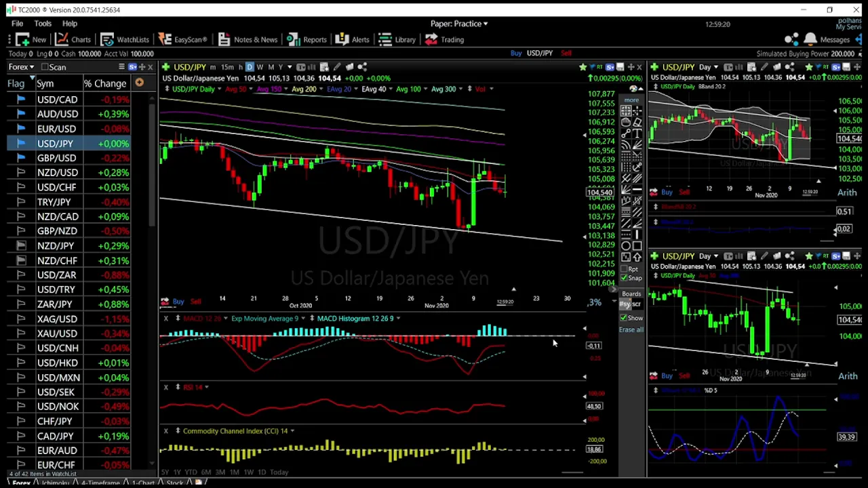Open the Flag column dropdown arrow

click(x=31, y=79)
